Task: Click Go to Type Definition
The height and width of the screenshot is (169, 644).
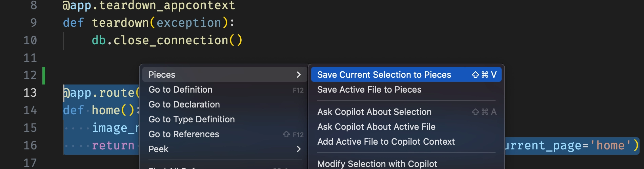Action: point(192,119)
